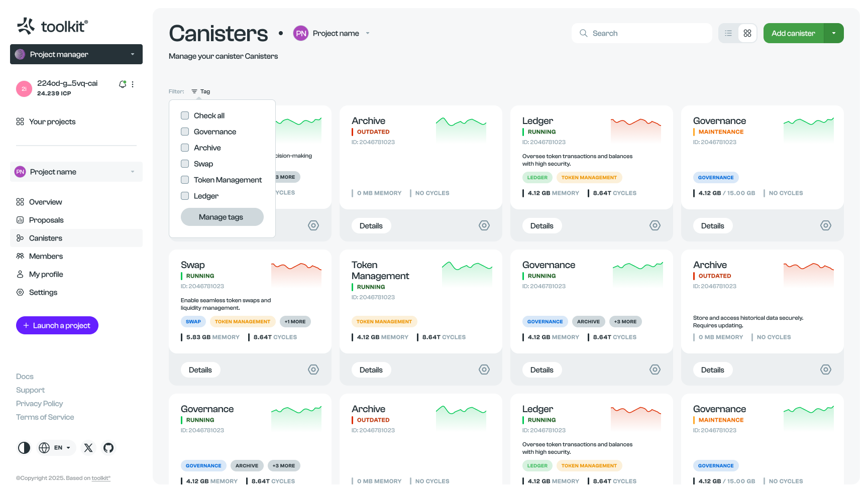Viewport: 868px width, 492px height.
Task: Switch to grid view layout
Action: (x=747, y=33)
